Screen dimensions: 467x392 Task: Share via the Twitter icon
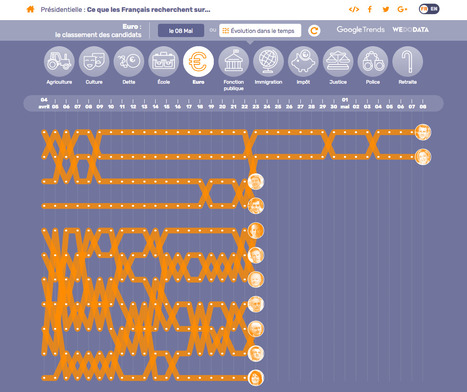click(x=386, y=9)
